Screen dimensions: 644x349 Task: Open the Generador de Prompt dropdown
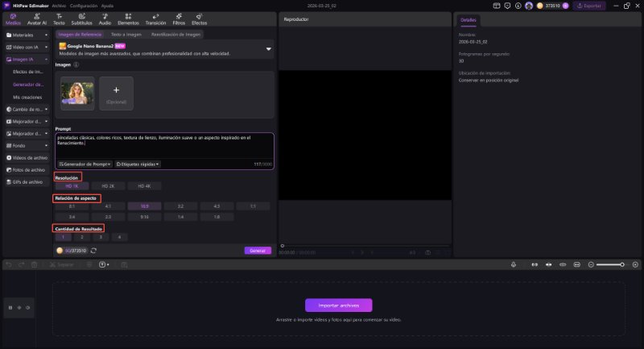[85, 164]
